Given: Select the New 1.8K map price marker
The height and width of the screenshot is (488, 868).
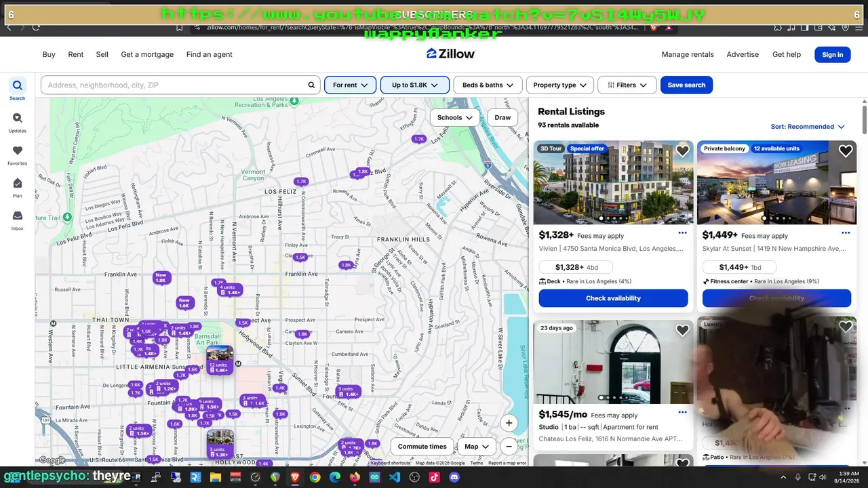Looking at the screenshot, I should click(x=161, y=278).
